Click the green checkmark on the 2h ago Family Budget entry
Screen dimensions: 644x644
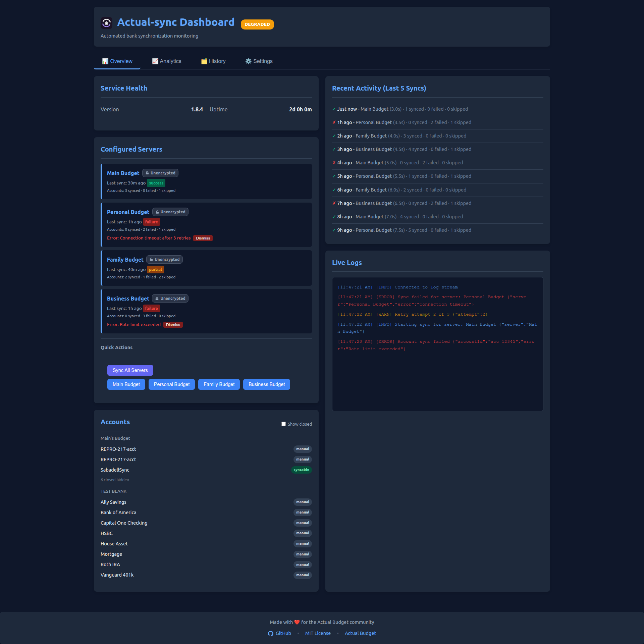(334, 136)
